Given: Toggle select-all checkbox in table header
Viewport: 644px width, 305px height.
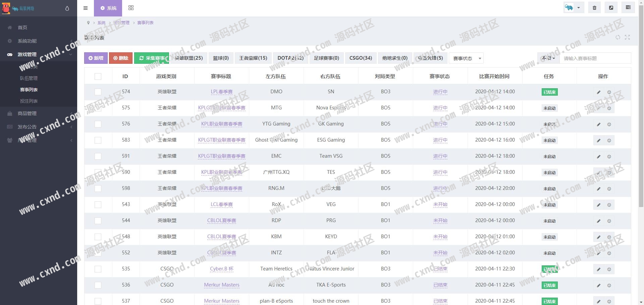Looking at the screenshot, I should click(98, 77).
